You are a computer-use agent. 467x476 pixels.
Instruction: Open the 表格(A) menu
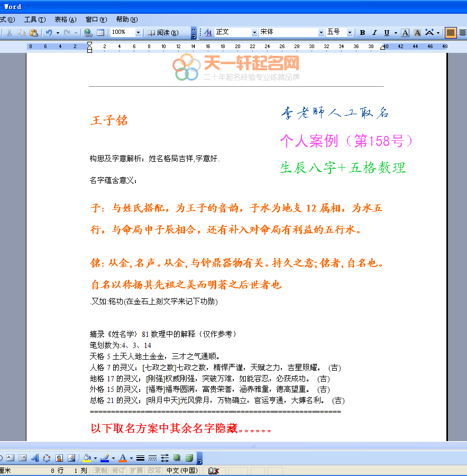[x=65, y=20]
